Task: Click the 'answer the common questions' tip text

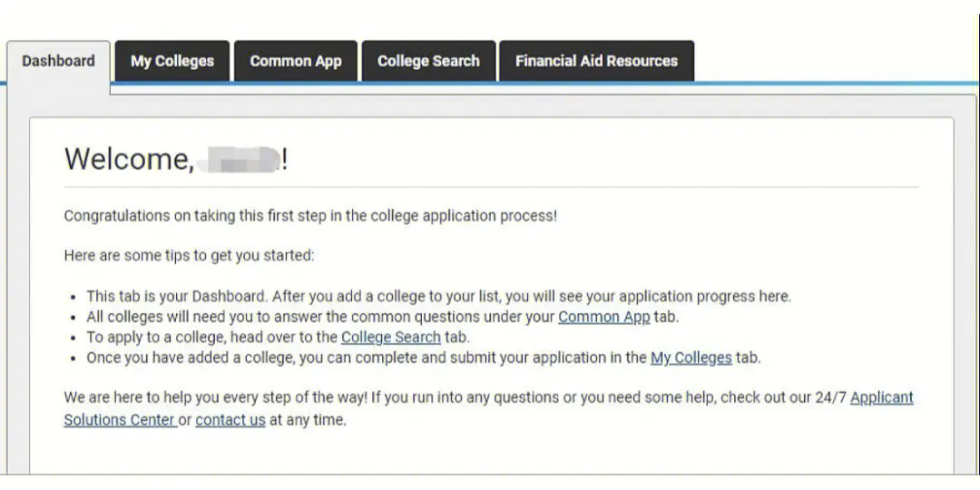Action: coord(383,317)
